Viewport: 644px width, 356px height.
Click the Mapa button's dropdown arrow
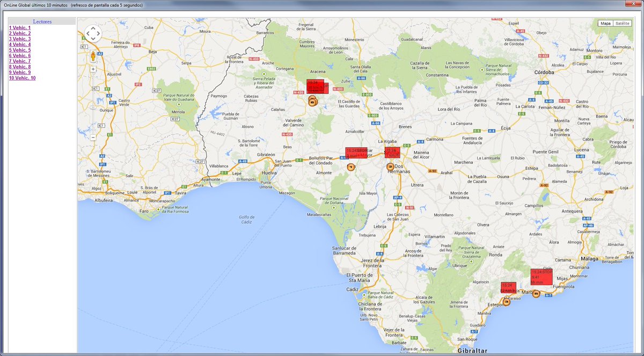click(612, 24)
